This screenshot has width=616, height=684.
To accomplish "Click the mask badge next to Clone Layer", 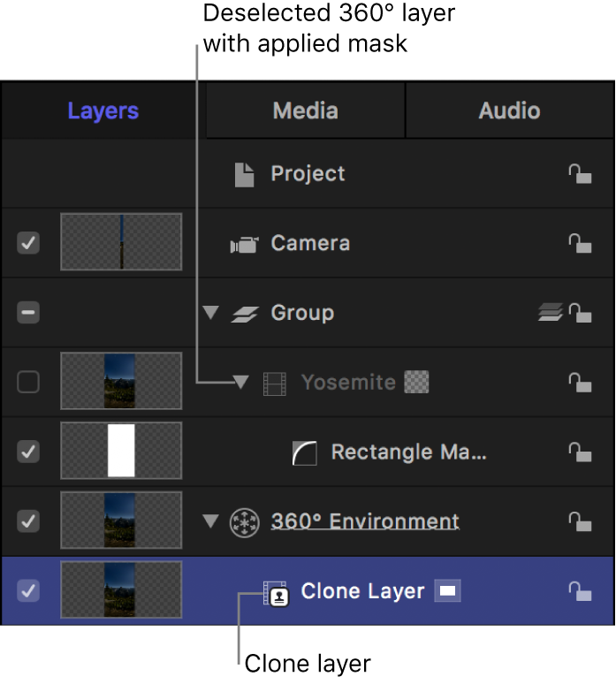I will 447,591.
